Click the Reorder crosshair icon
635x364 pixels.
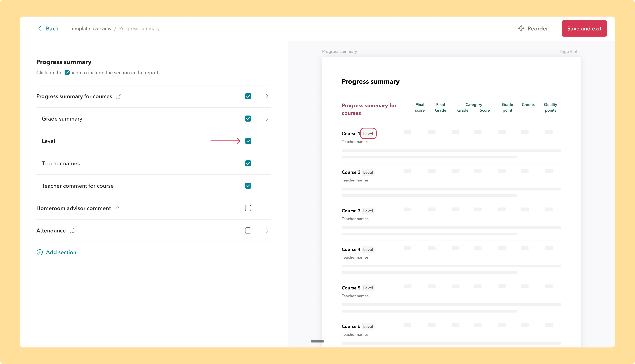pos(521,29)
